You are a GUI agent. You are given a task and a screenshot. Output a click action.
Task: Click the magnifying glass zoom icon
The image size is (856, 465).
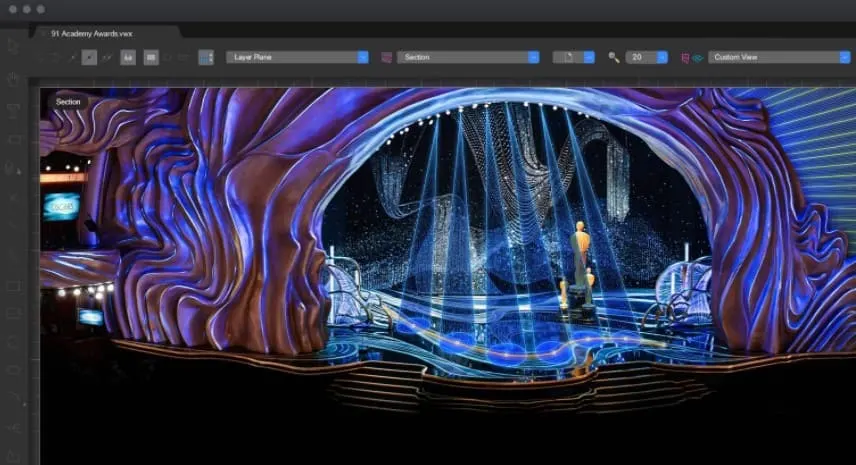(x=614, y=57)
